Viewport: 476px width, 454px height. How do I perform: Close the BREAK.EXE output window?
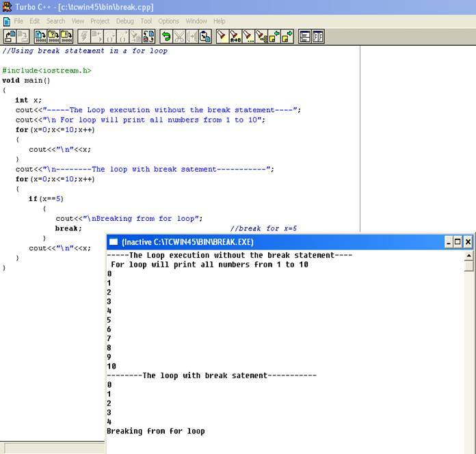pyautogui.click(x=468, y=242)
